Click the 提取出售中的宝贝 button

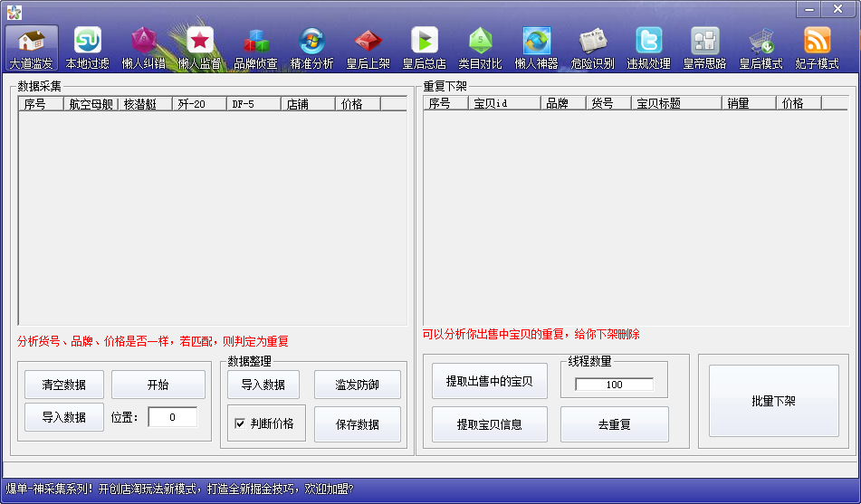(x=489, y=381)
